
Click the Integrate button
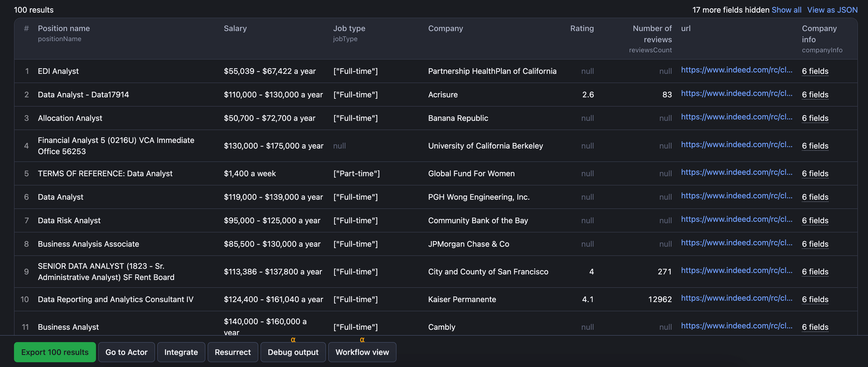(181, 352)
